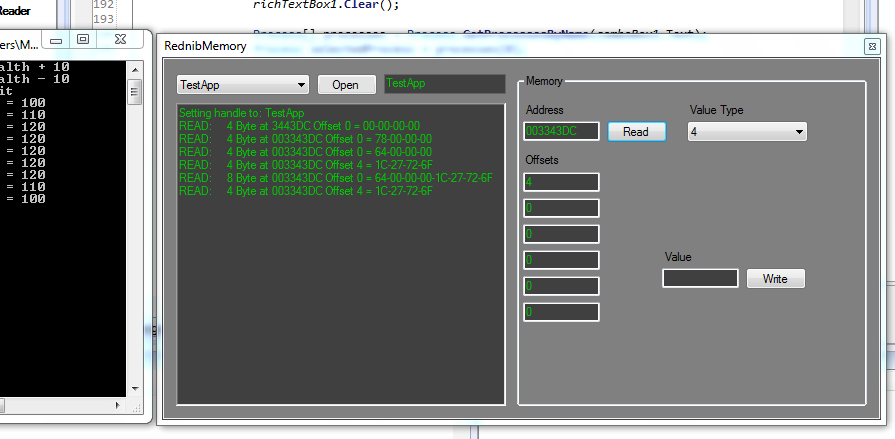Click the first Offsets field containing 4
Image resolution: width=895 pixels, height=439 pixels.
pos(561,182)
